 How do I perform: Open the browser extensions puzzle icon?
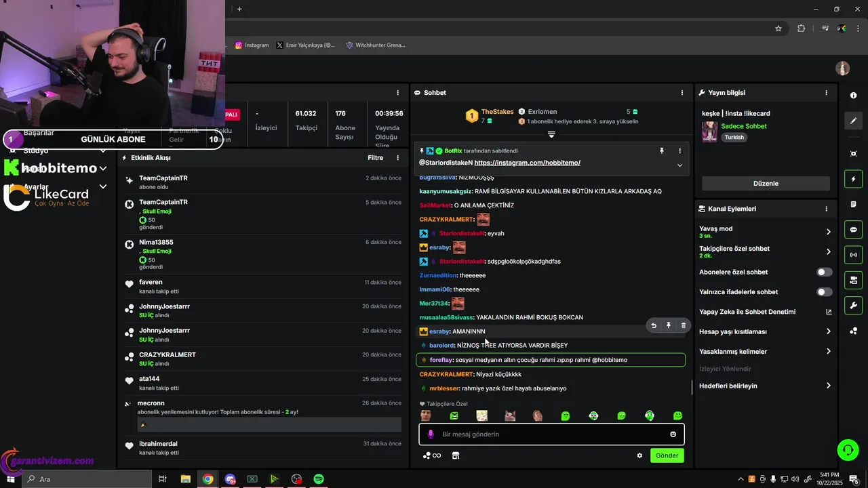pos(801,28)
